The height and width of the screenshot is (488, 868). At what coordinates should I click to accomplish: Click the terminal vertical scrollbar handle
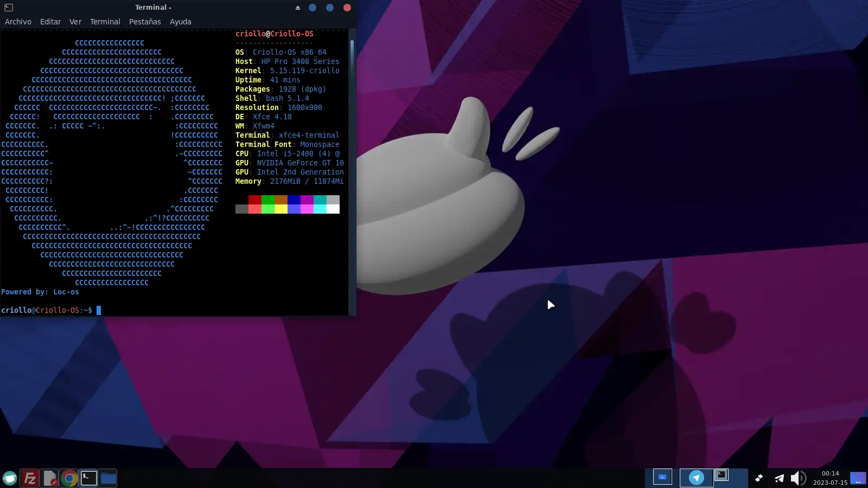point(352,57)
